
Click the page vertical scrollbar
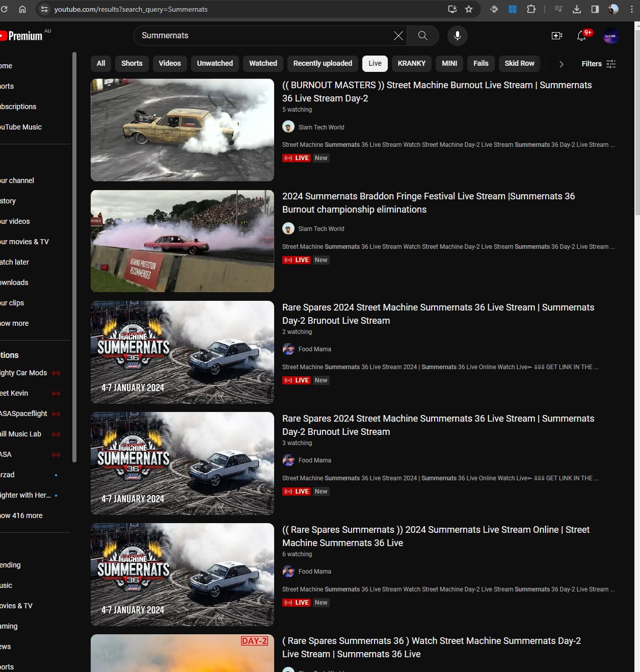(637, 122)
